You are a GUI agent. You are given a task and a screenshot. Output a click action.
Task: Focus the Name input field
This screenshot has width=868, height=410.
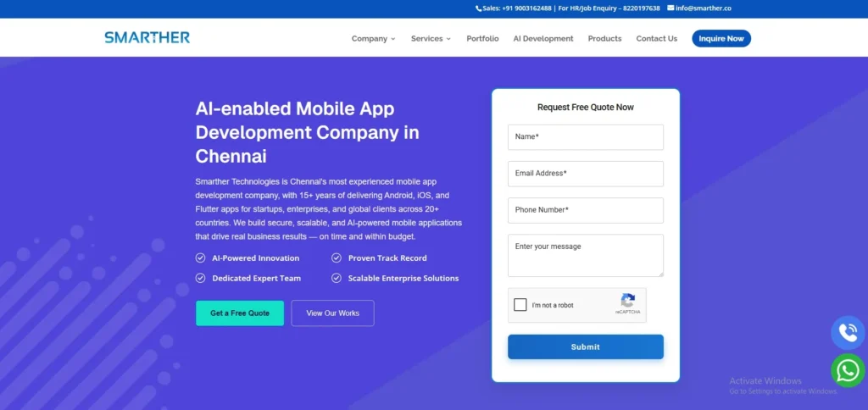585,137
